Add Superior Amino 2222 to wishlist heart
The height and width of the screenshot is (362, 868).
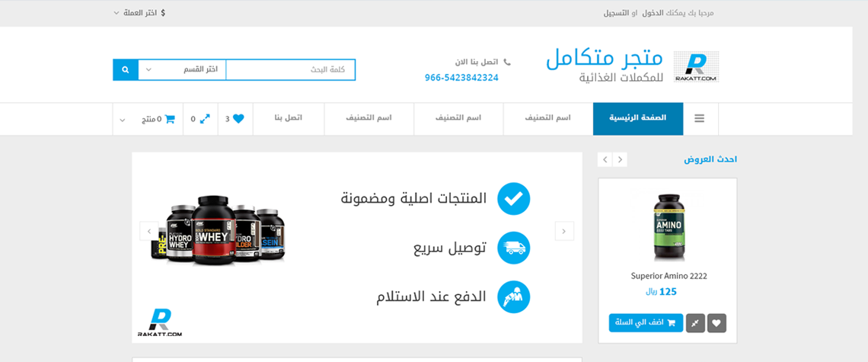716,323
